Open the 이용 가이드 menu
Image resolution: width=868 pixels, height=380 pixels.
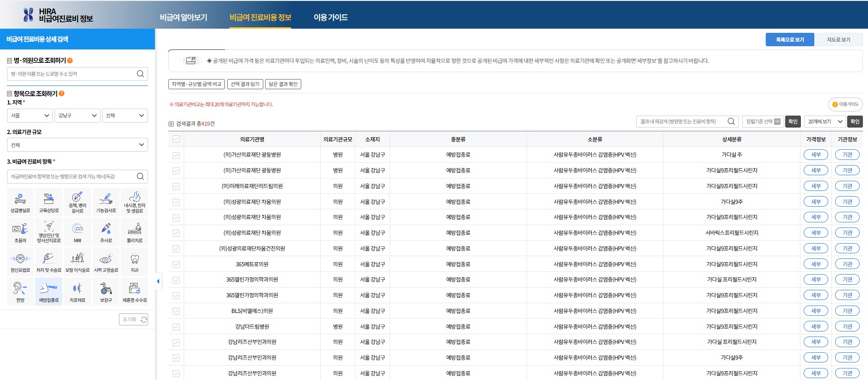point(331,18)
